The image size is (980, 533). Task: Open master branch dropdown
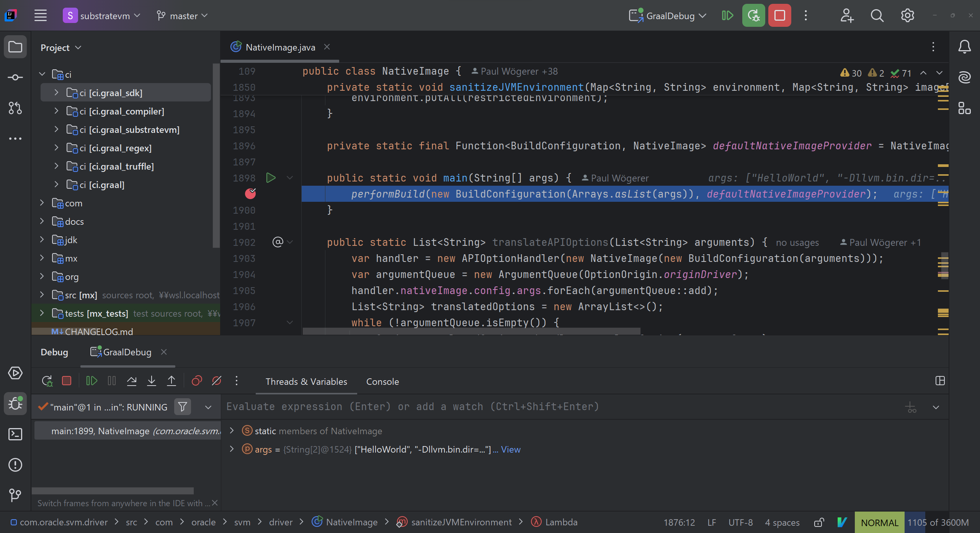(182, 16)
